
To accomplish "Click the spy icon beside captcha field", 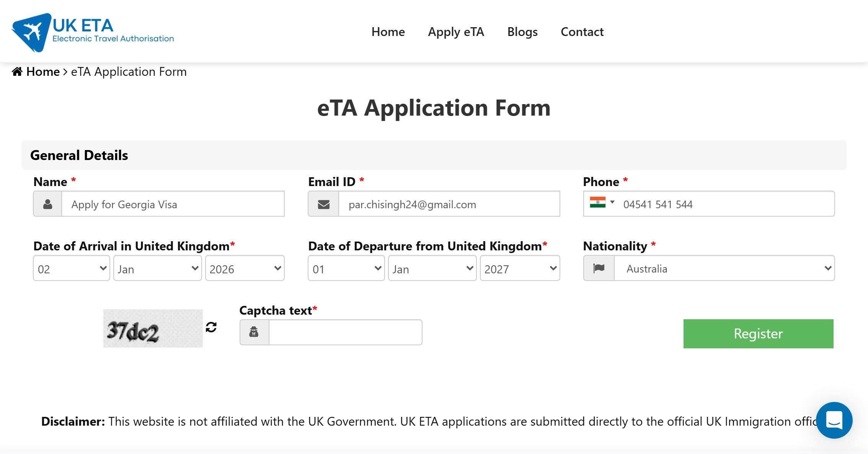I will tap(254, 332).
